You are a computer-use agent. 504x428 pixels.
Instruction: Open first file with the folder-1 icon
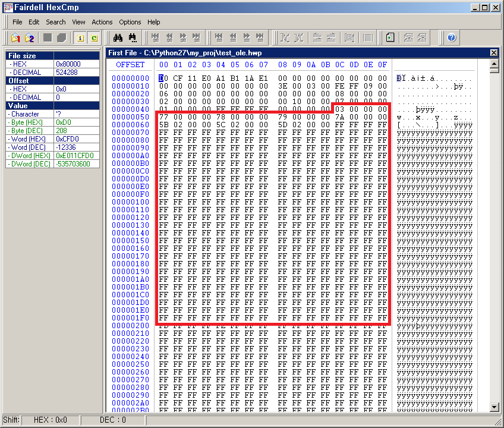pos(15,38)
